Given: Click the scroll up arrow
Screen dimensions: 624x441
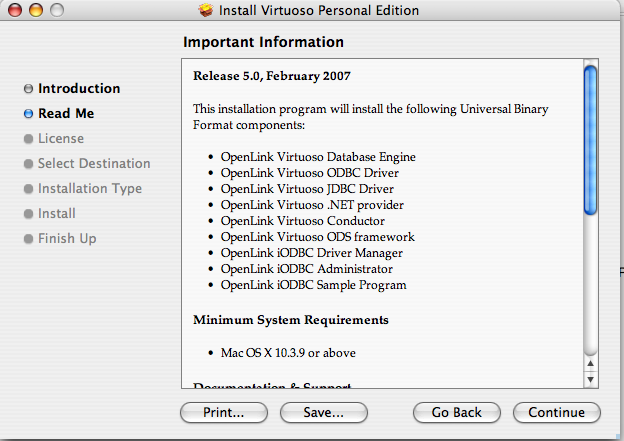Looking at the screenshot, I should (x=591, y=363).
